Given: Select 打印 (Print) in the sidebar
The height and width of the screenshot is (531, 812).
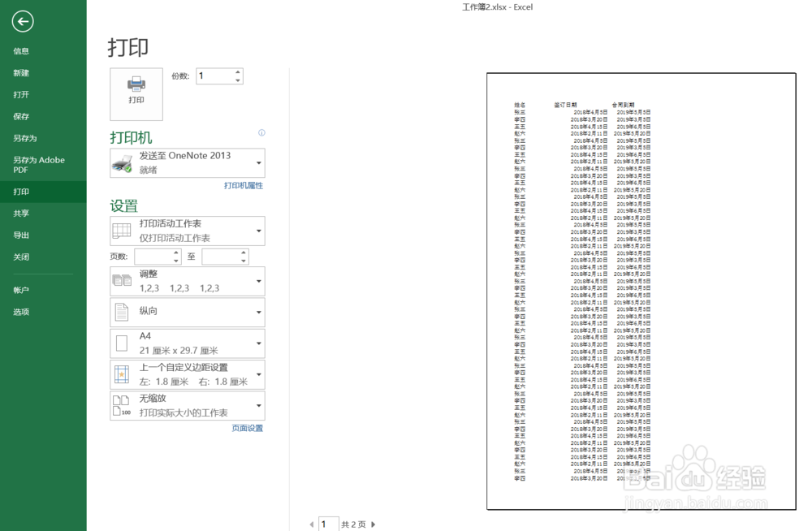Looking at the screenshot, I should point(43,192).
